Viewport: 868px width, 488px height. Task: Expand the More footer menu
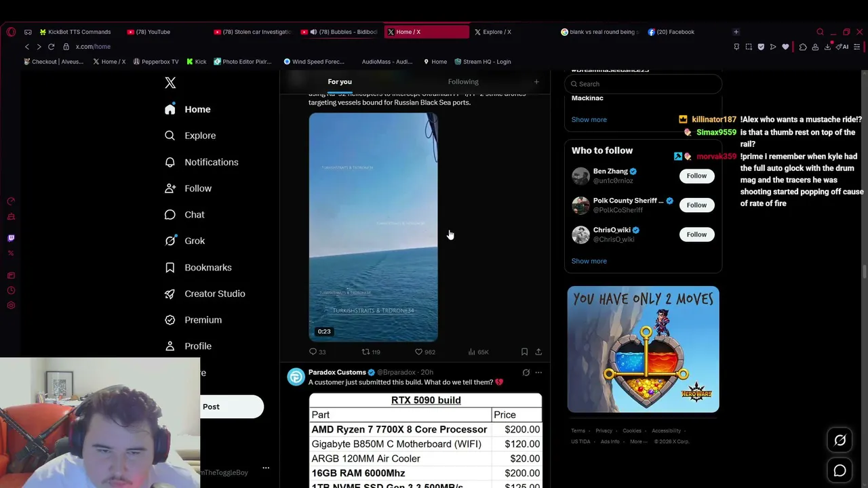pyautogui.click(x=638, y=441)
